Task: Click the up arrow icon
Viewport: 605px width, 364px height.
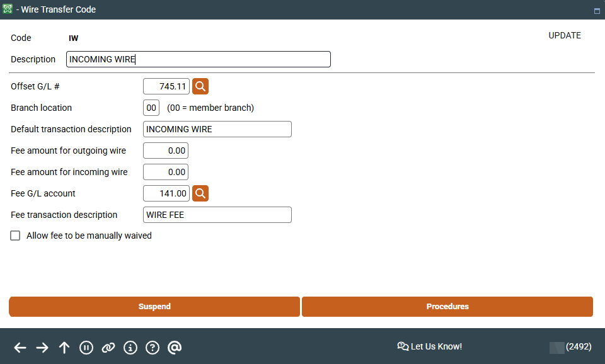Action: [64, 348]
